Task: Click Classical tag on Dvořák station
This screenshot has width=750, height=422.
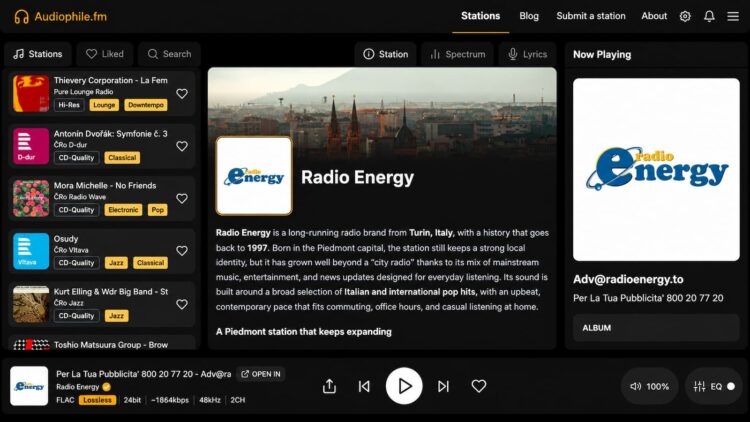Action: pyautogui.click(x=122, y=157)
